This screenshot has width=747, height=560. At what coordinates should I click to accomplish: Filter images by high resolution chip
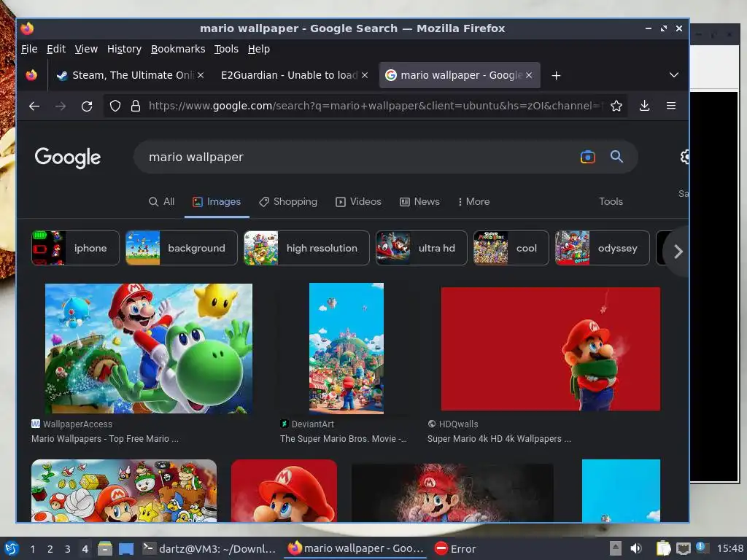pyautogui.click(x=306, y=248)
